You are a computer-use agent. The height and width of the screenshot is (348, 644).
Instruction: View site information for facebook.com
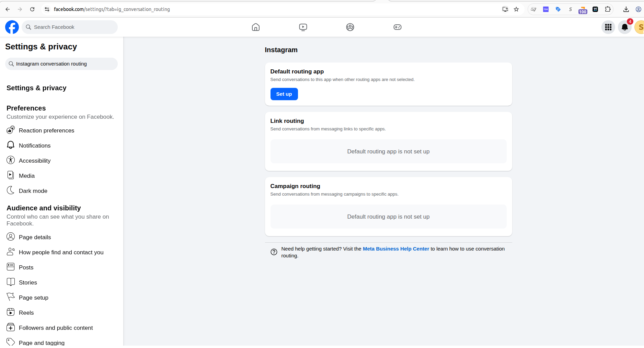[47, 9]
